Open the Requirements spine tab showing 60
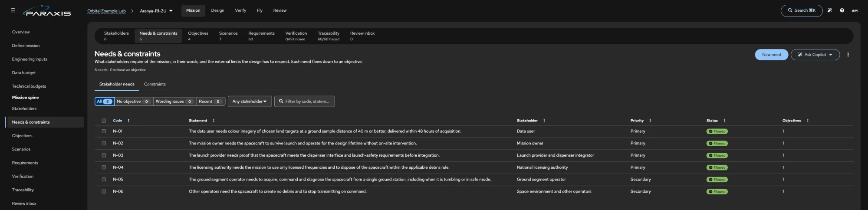Viewport: 868px width, 210px height. click(261, 36)
